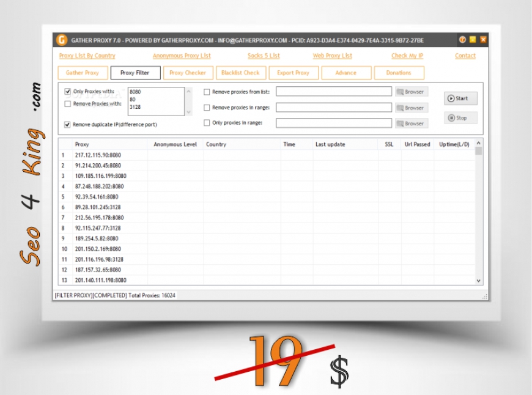Select proxy row 87.248.188.202:8080

click(267, 186)
